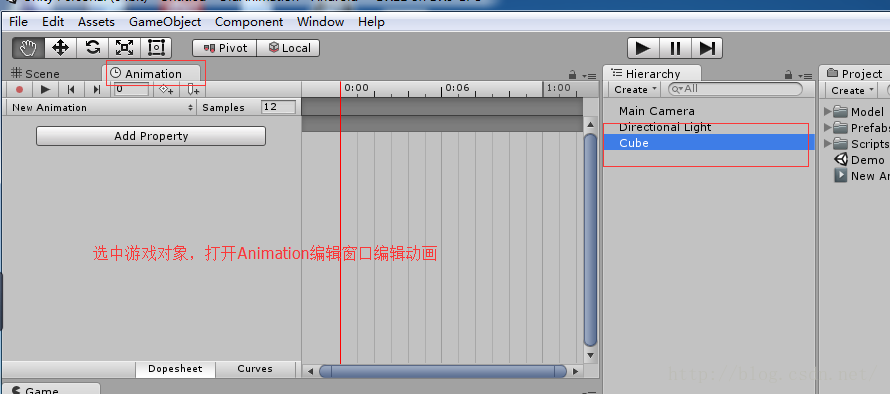Select Cube in Hierarchy

(708, 143)
